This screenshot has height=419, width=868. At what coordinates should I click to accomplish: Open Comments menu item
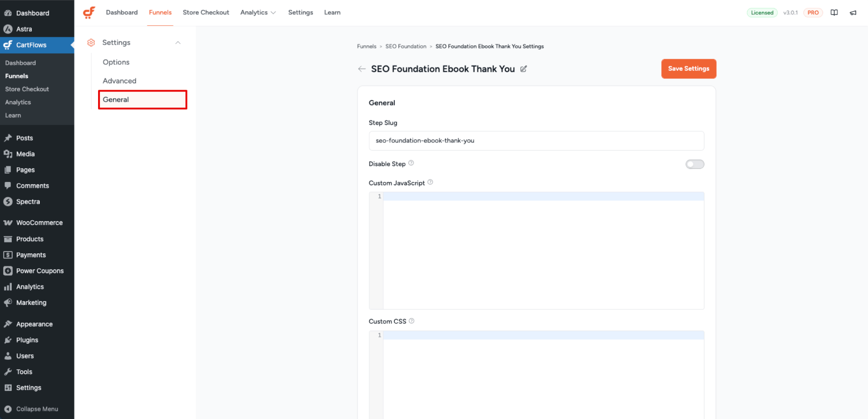coord(37,186)
